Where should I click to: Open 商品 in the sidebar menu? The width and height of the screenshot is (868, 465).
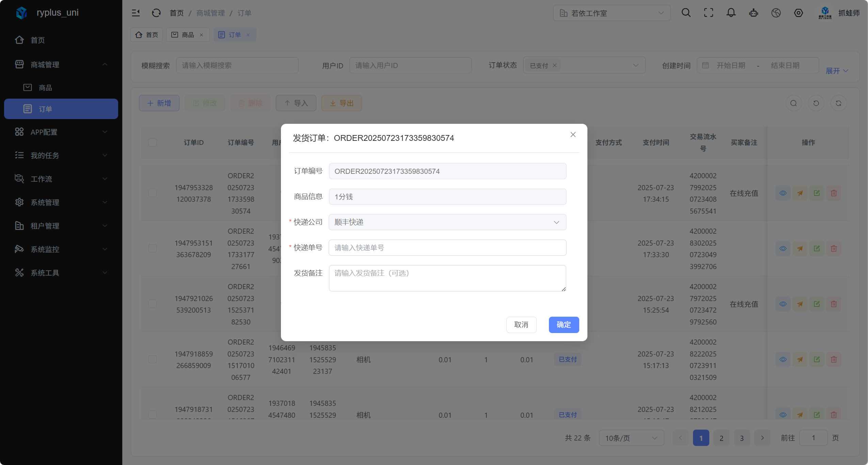pos(45,88)
